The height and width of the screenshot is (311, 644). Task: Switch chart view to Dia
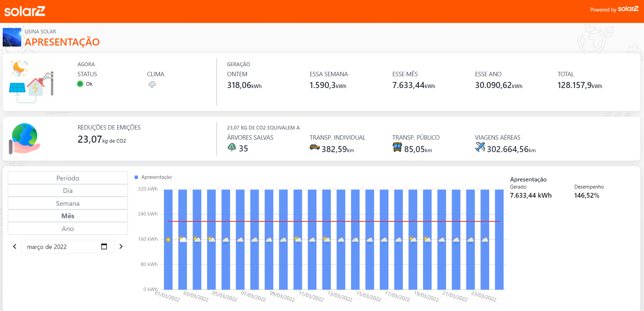click(x=68, y=191)
